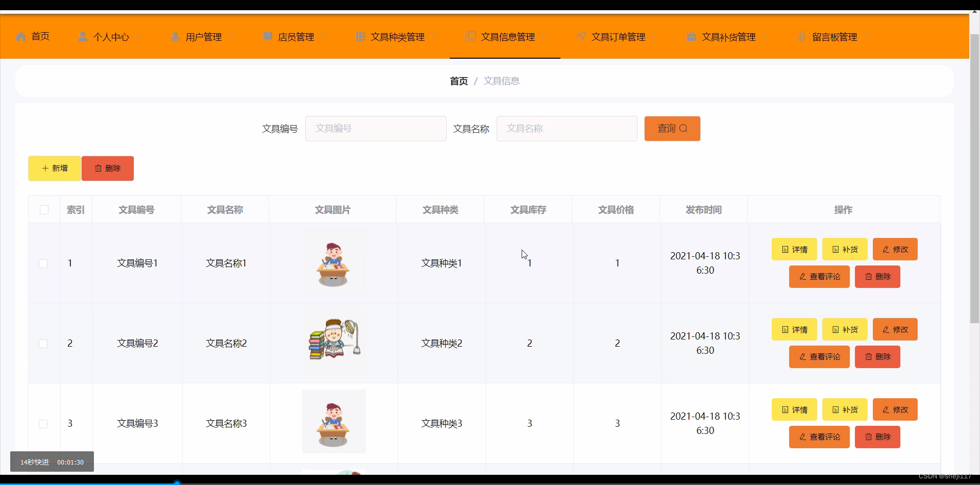Click the 查询 search button
Screen dimensions: 980x485
tap(672, 128)
